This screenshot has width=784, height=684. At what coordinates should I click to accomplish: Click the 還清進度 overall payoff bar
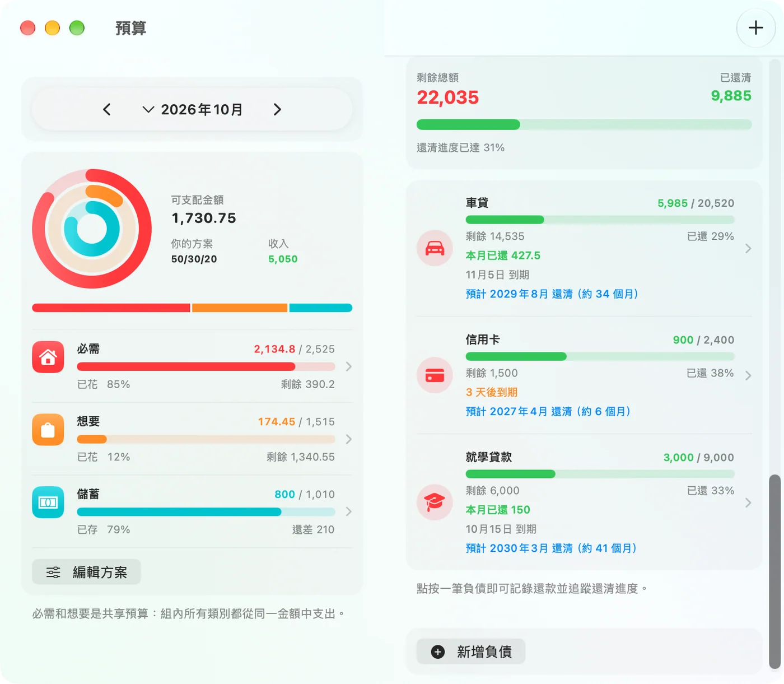(584, 124)
